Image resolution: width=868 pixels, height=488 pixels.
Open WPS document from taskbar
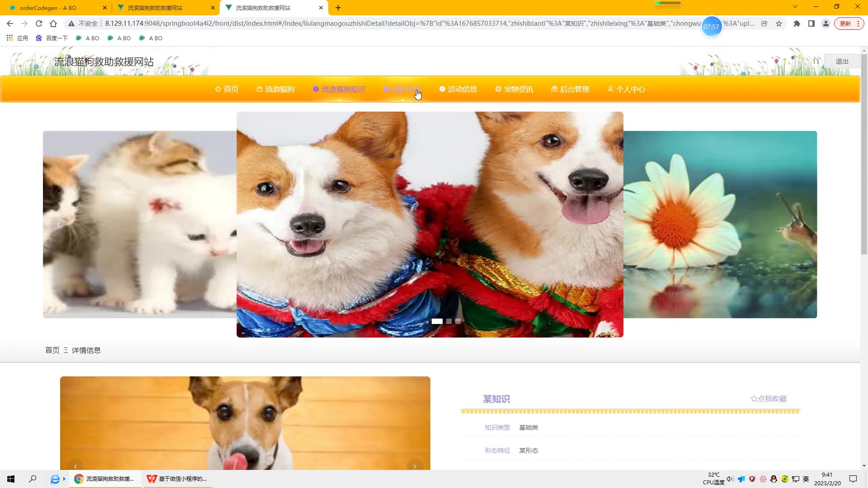click(177, 479)
